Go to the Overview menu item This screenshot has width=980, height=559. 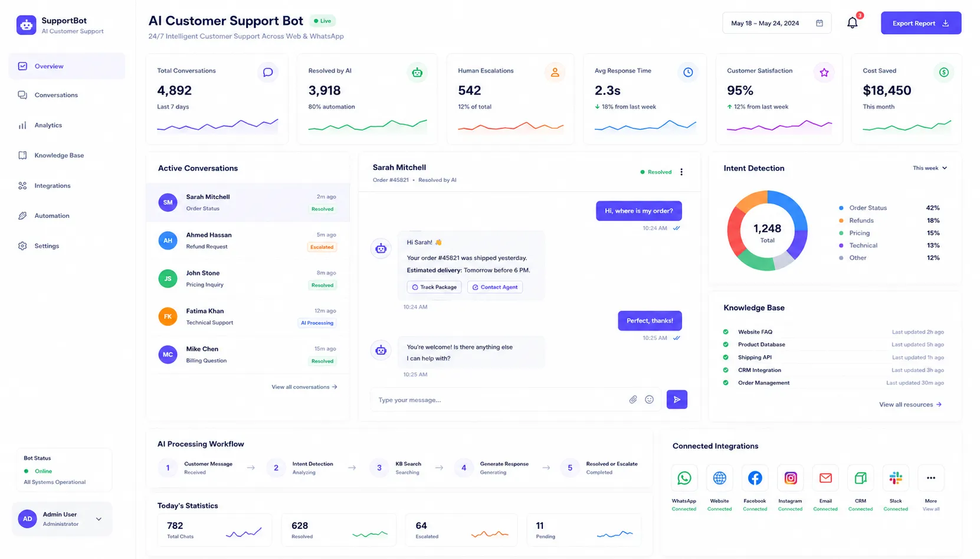[x=67, y=66]
